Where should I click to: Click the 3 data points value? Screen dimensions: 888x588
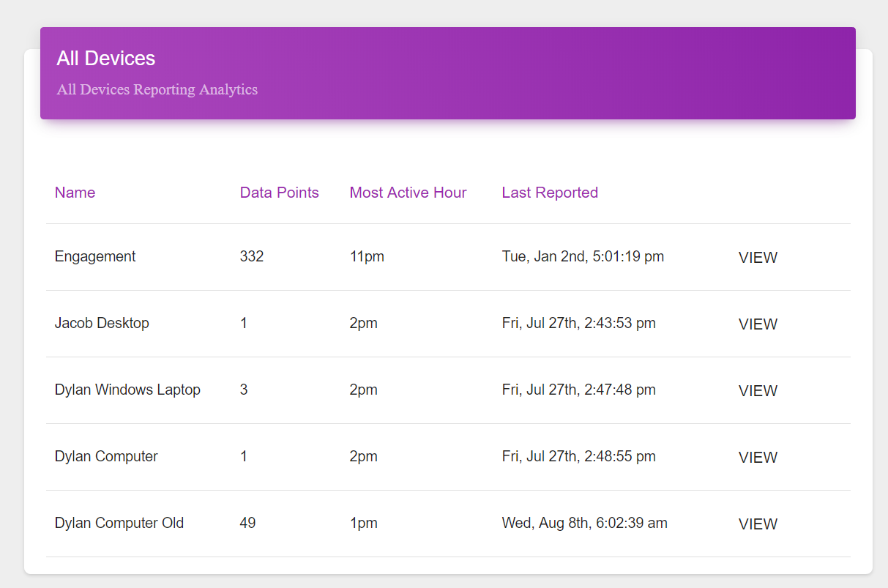[x=244, y=390]
